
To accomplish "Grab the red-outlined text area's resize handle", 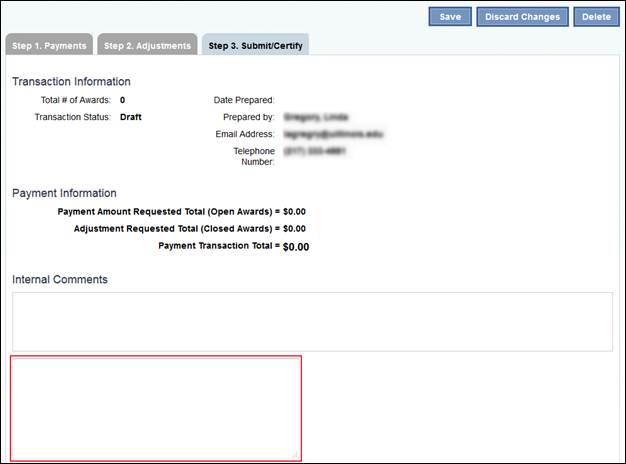I will click(x=297, y=455).
